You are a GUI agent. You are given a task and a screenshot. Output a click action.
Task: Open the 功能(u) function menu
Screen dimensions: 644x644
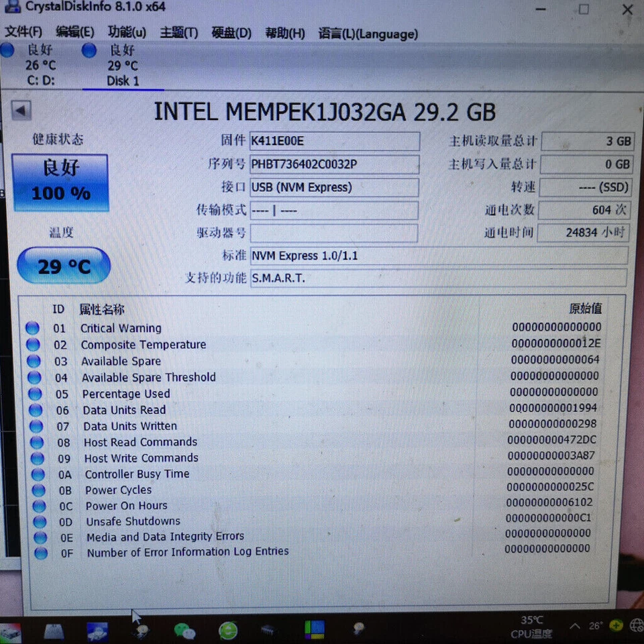[x=127, y=34]
